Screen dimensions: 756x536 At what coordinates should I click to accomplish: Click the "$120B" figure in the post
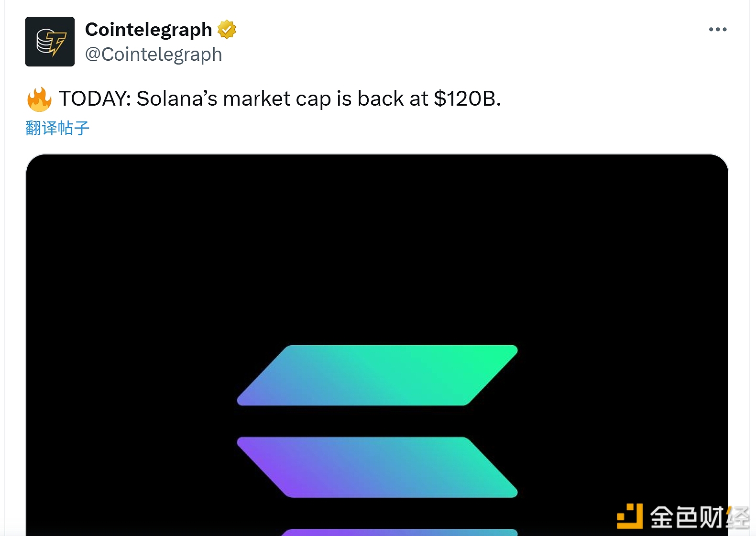click(x=467, y=99)
